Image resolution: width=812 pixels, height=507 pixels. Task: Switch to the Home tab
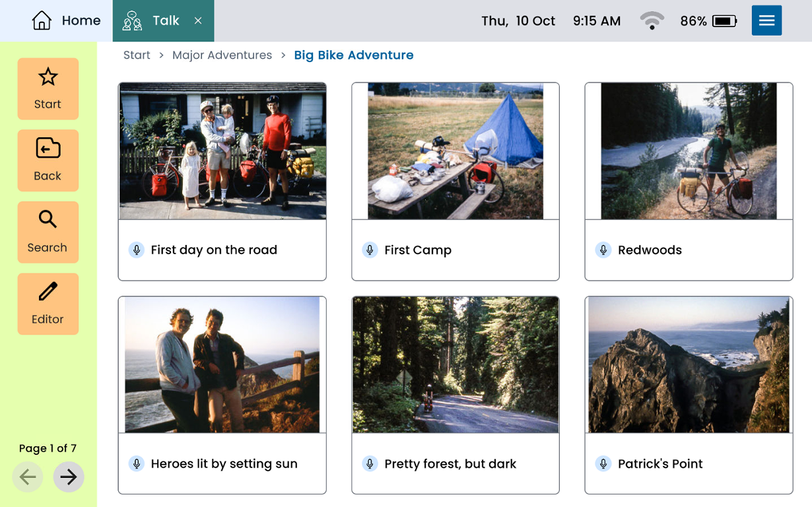click(66, 20)
